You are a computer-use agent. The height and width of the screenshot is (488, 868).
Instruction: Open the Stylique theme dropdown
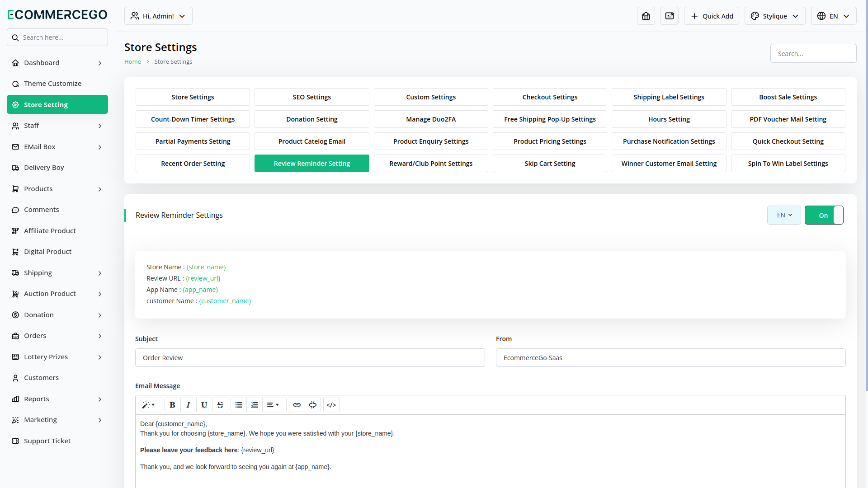775,16
